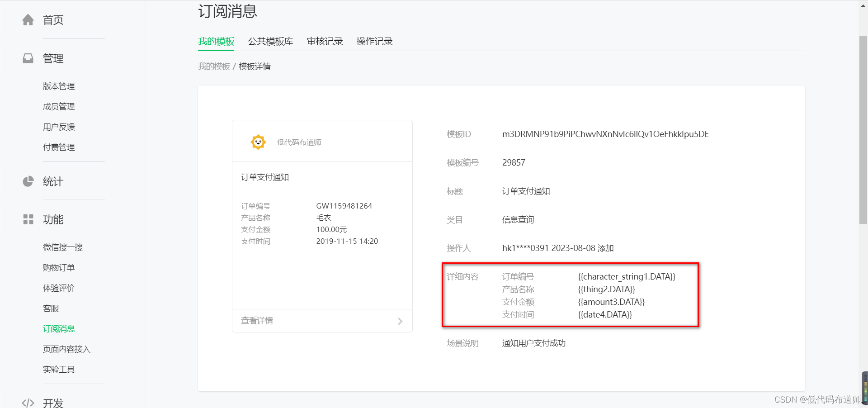Open 付费管理 in the sidebar

click(x=59, y=147)
